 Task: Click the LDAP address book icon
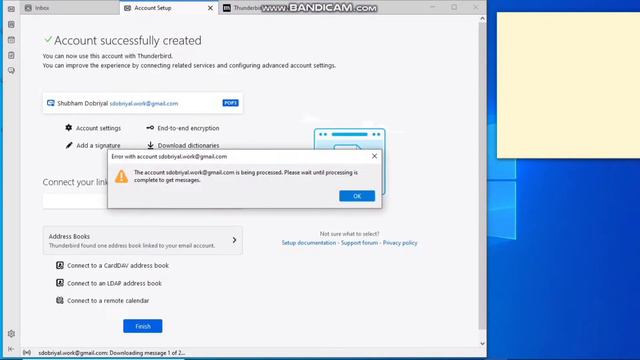[60, 283]
